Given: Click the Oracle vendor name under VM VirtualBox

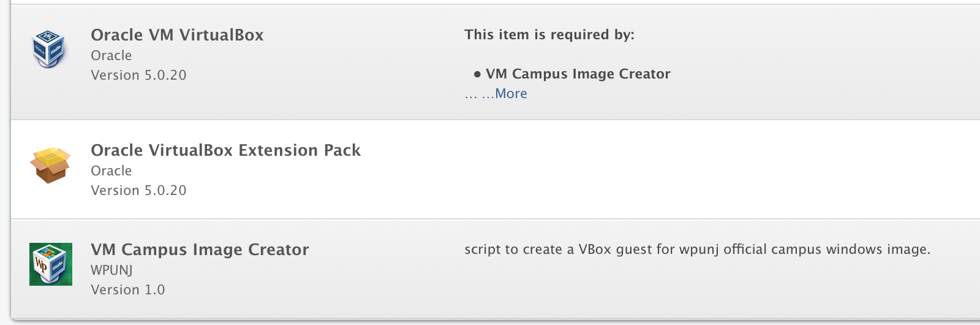Looking at the screenshot, I should pos(111,56).
